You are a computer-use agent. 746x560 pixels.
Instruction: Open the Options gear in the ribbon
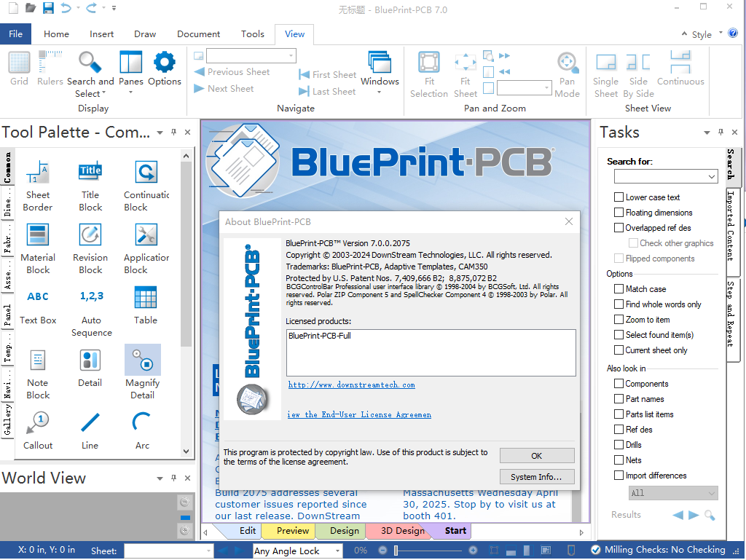coord(165,63)
